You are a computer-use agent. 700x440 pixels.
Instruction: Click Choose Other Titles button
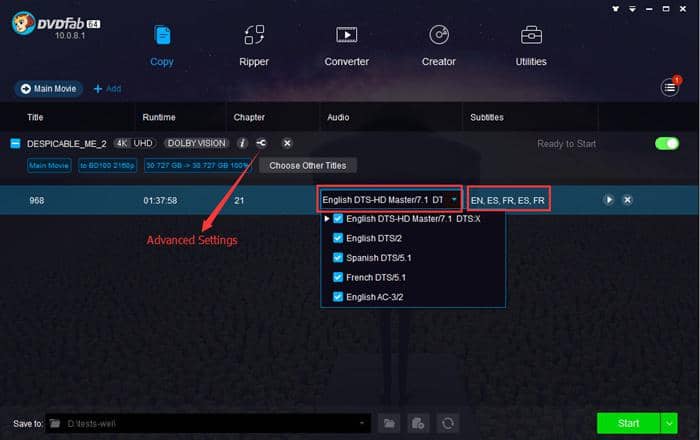[x=308, y=166]
